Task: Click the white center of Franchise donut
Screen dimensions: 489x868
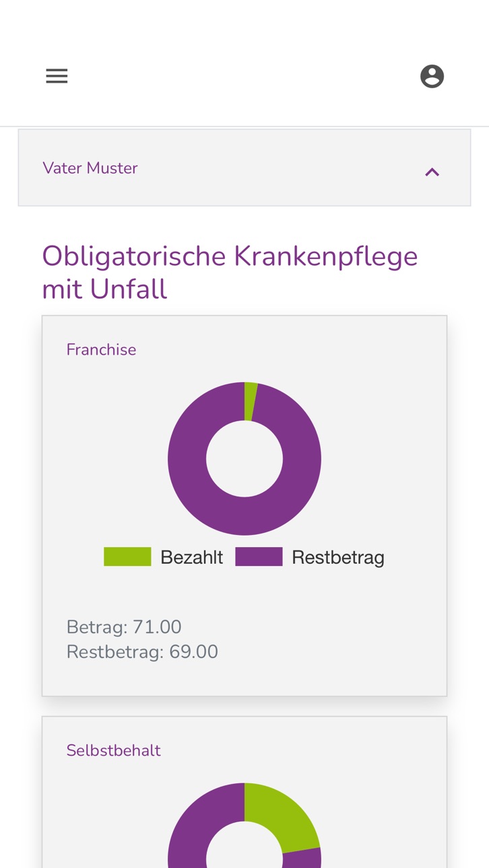Action: tap(244, 459)
